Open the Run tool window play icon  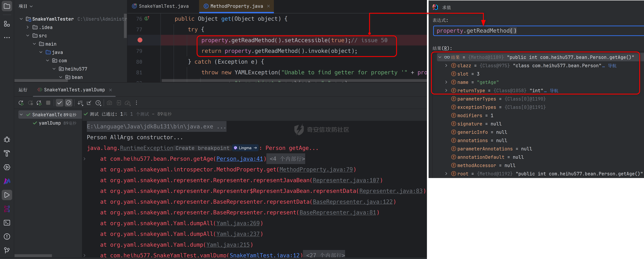point(7,195)
